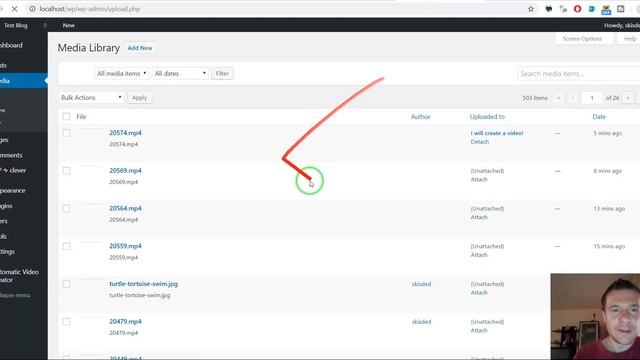Open the Test Blog site menu
This screenshot has width=640, height=360.
(x=16, y=25)
